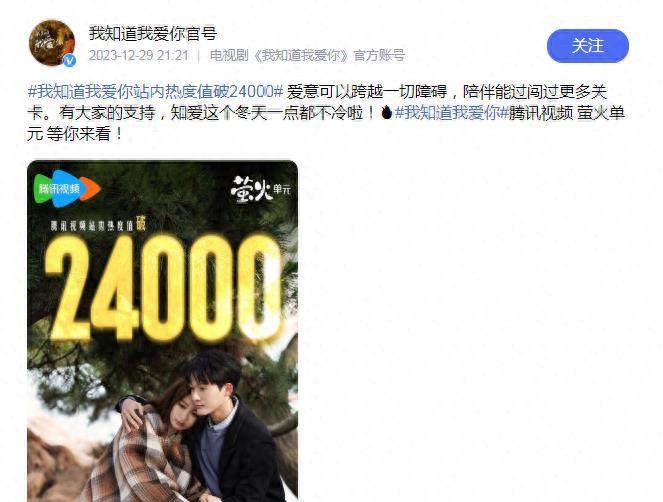Viewport: 663px width, 502px height.
Task: Click the 电视剧《我知道我爱你》官方账号 description
Action: pos(307,55)
